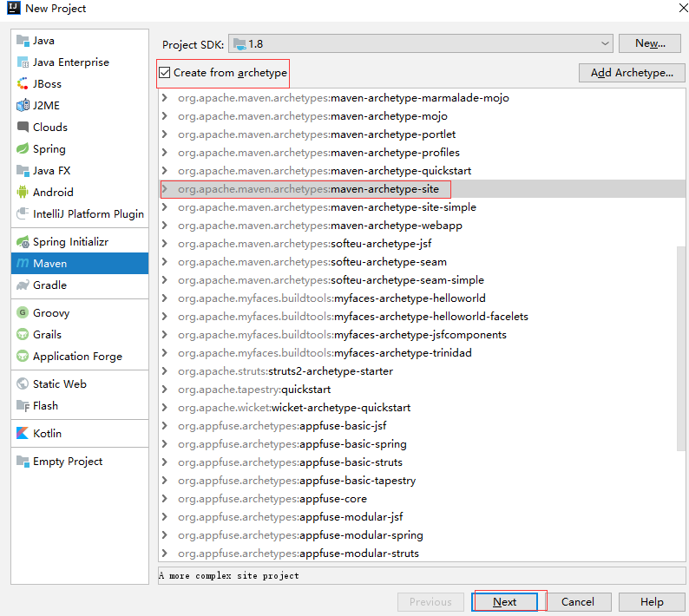Expand the selected maven-archetype-site node

[164, 189]
